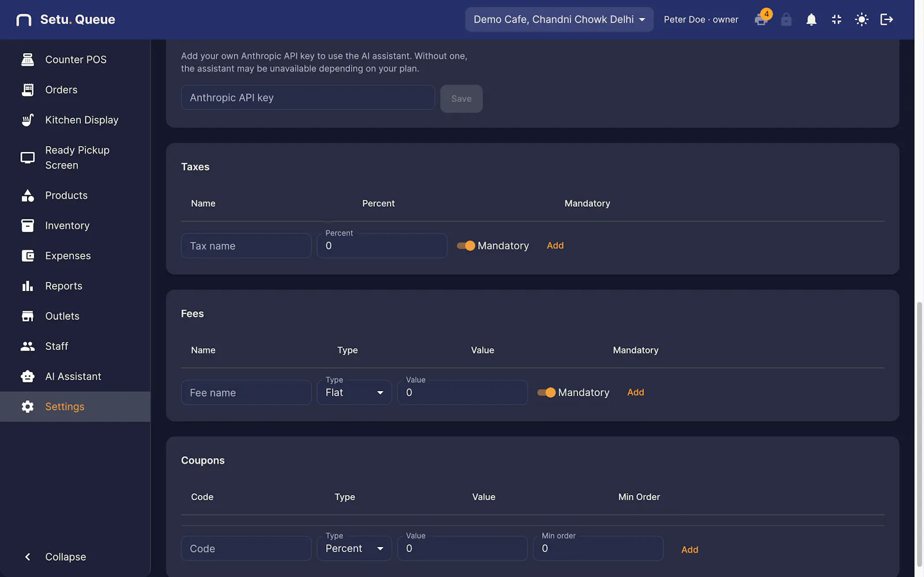Click the Staff people icon

pos(28,346)
